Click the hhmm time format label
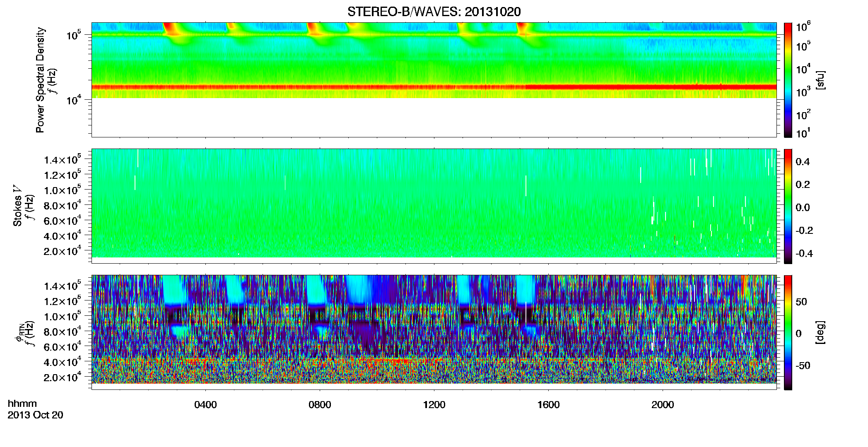The height and width of the screenshot is (447, 868). tap(22, 404)
